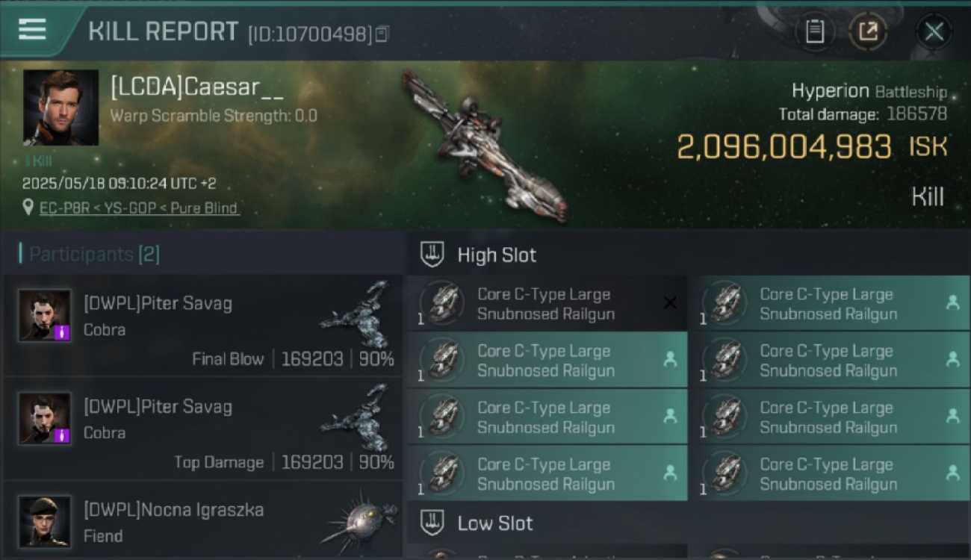Click the clipboard report icon
Screen dimensions: 971x560
click(x=815, y=31)
